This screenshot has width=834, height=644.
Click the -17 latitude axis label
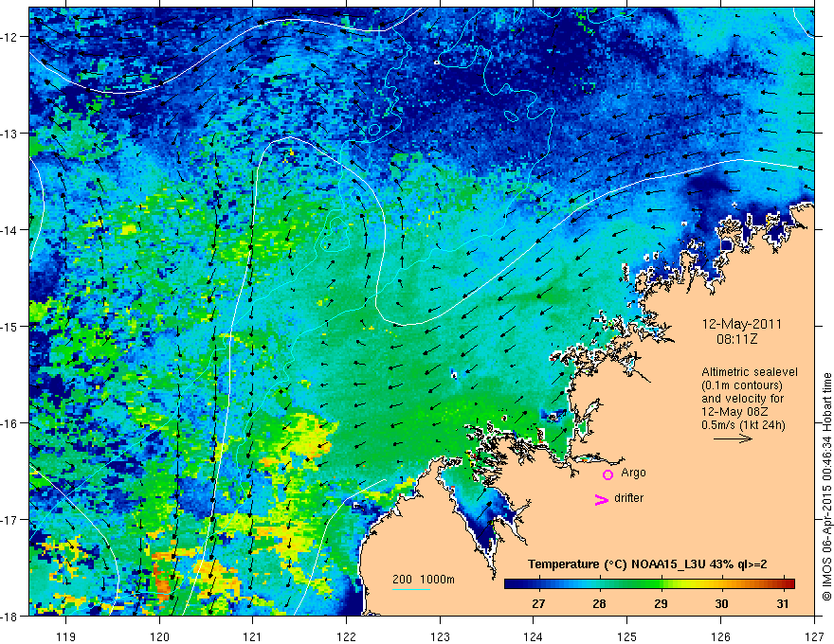click(x=10, y=519)
